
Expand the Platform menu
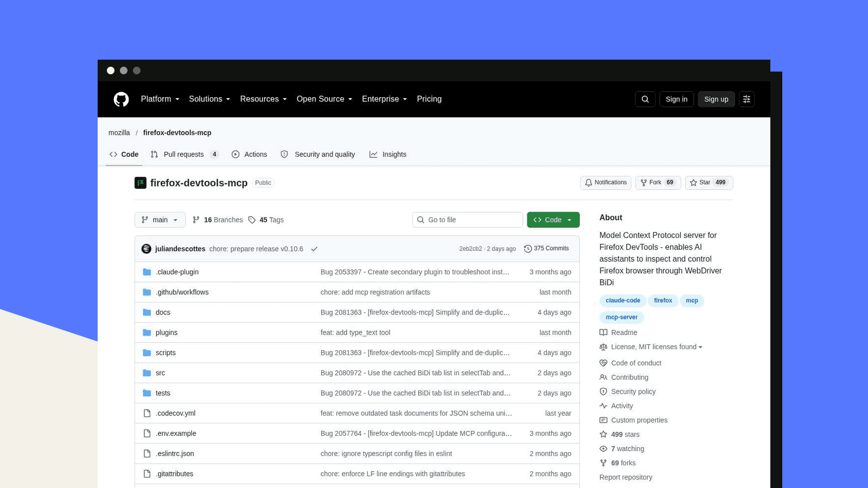tap(160, 99)
